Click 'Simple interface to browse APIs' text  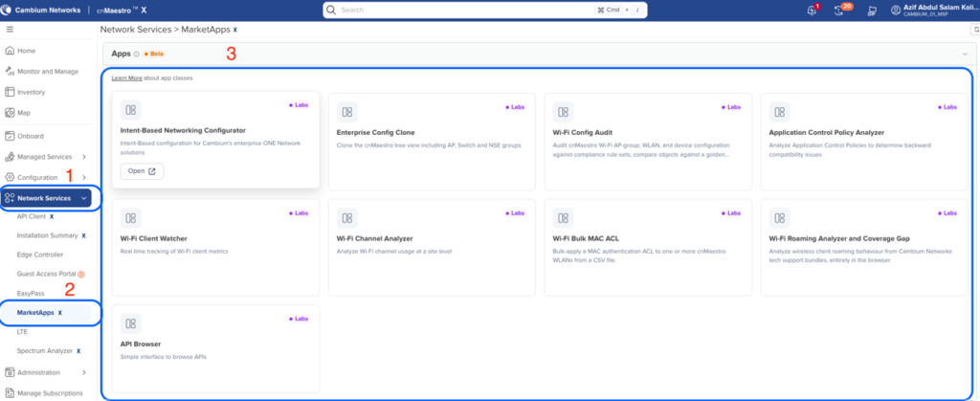coord(163,357)
